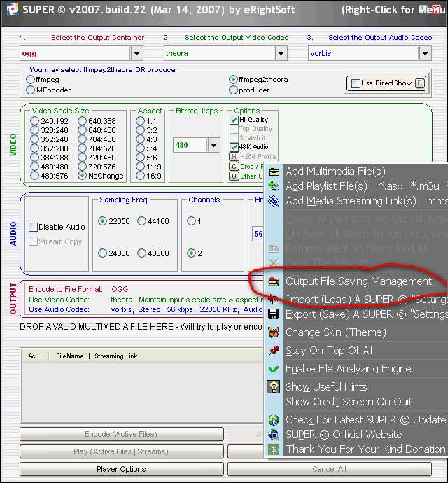The height and width of the screenshot is (483, 448).
Task: Click the Change Skin butterfly icon
Action: click(274, 332)
